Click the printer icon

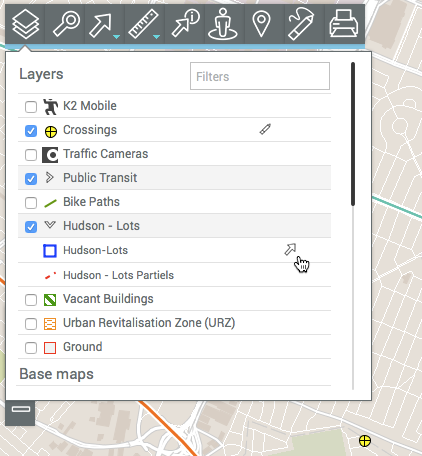tap(344, 24)
